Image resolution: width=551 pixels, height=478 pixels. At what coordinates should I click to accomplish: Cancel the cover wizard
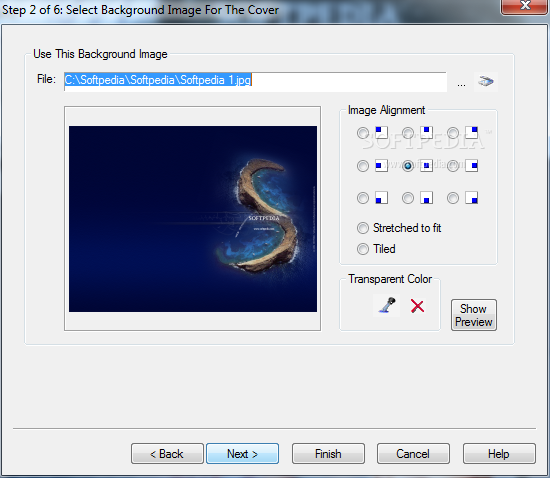tap(413, 454)
